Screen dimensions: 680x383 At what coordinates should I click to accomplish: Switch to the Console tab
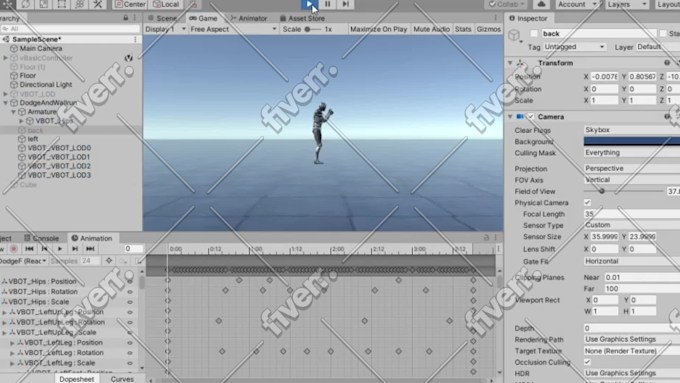pos(42,238)
